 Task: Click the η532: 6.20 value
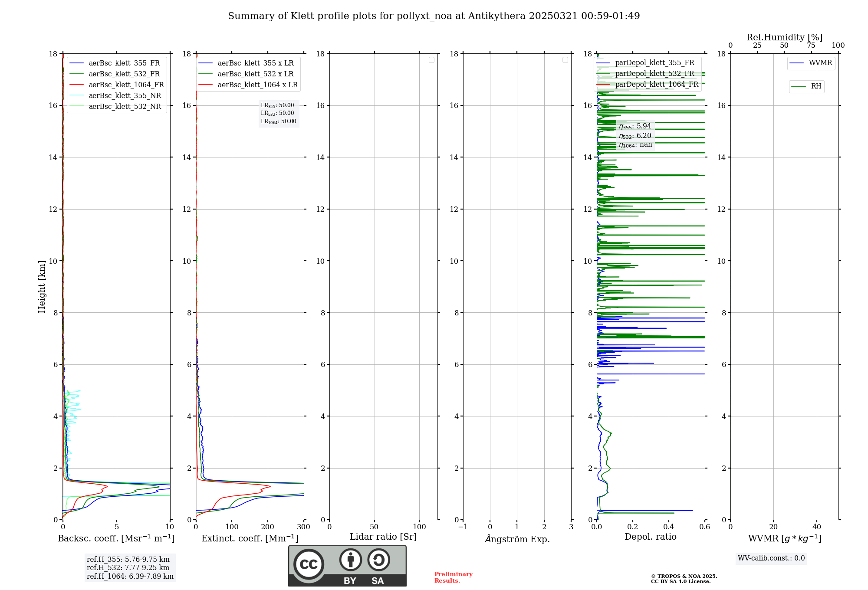click(x=635, y=136)
